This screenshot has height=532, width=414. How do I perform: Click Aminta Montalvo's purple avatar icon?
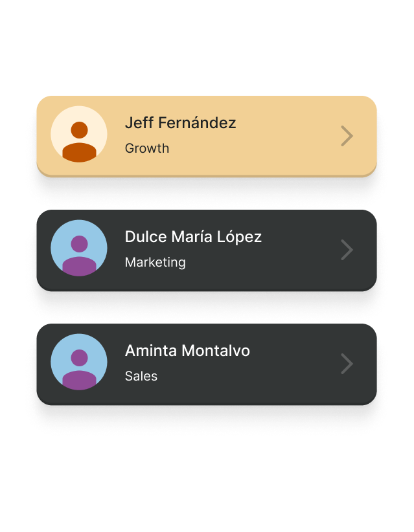[x=79, y=362]
